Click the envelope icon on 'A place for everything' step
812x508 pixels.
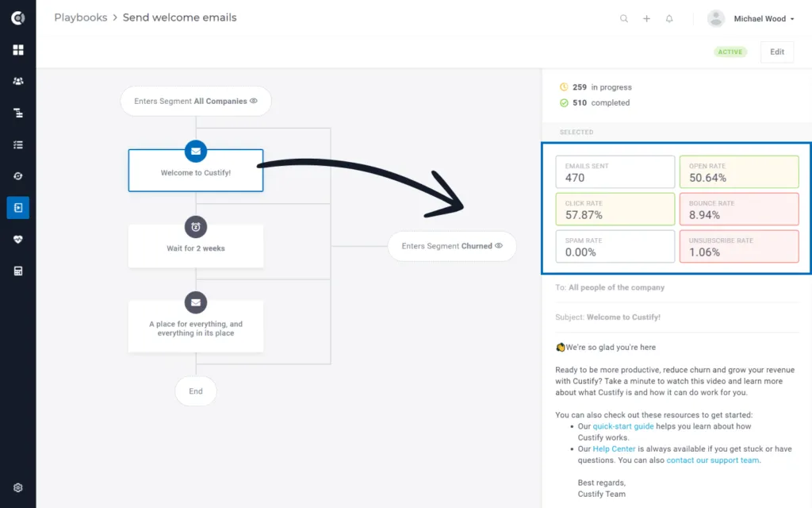[196, 302]
